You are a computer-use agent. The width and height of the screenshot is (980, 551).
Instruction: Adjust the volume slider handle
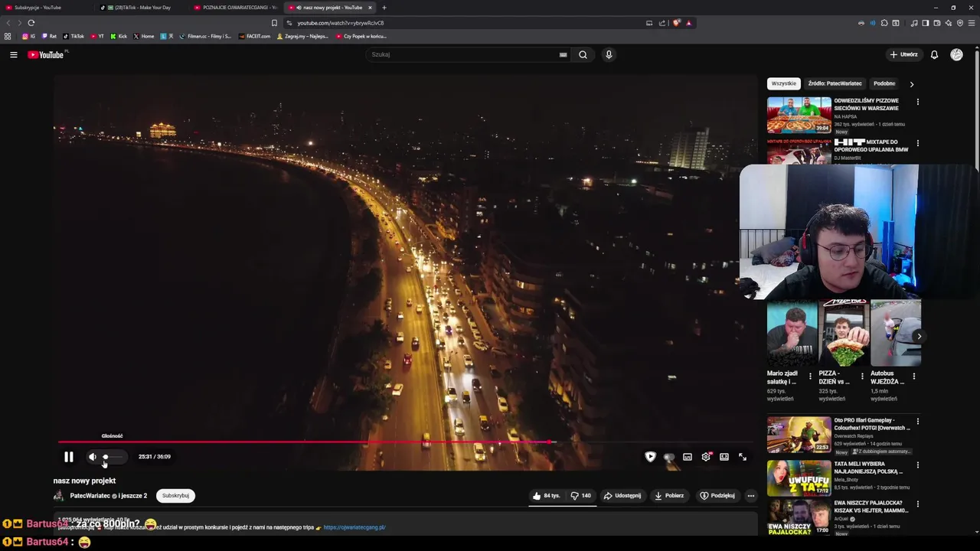tap(106, 457)
